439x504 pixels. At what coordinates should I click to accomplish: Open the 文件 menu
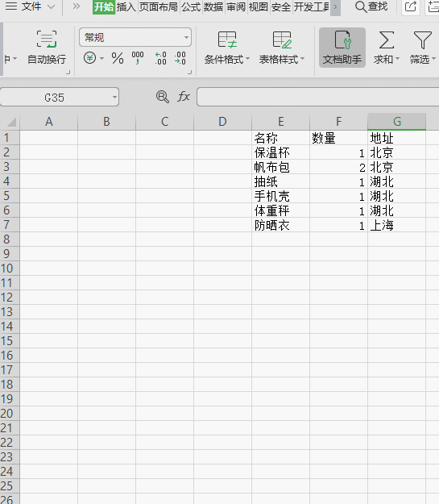tap(31, 6)
